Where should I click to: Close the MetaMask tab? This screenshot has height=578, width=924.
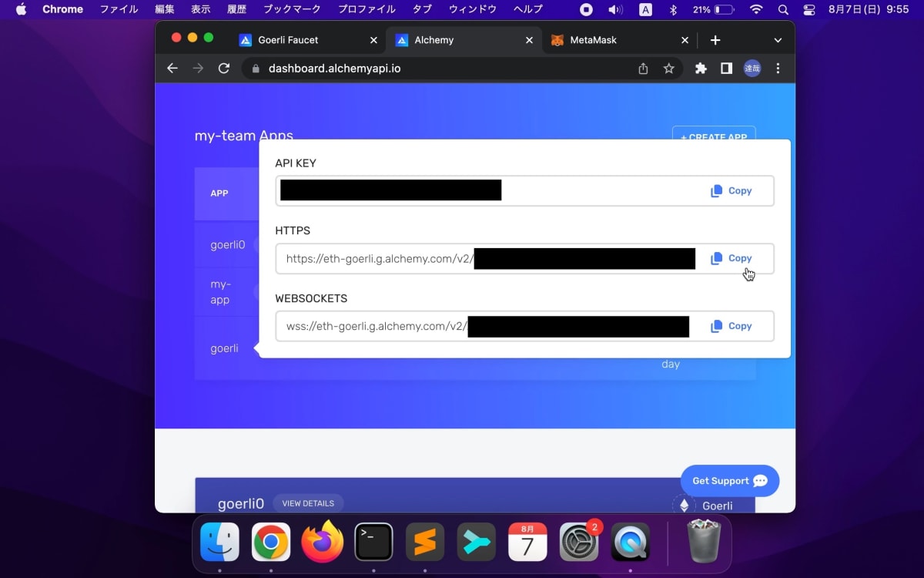point(685,40)
